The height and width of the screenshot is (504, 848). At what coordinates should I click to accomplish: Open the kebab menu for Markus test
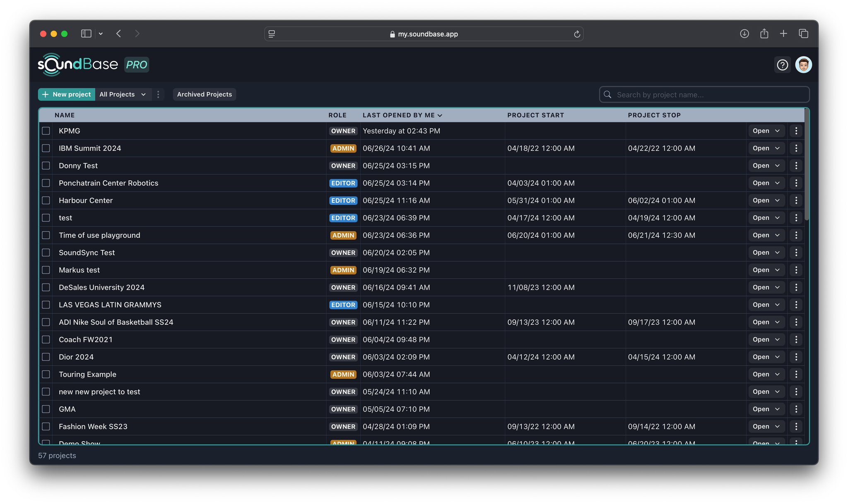(x=796, y=270)
